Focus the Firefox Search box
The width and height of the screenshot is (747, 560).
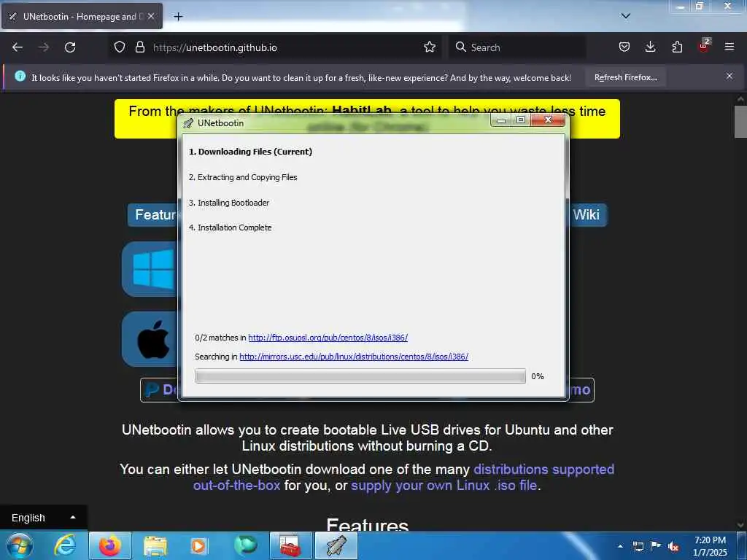coord(517,47)
